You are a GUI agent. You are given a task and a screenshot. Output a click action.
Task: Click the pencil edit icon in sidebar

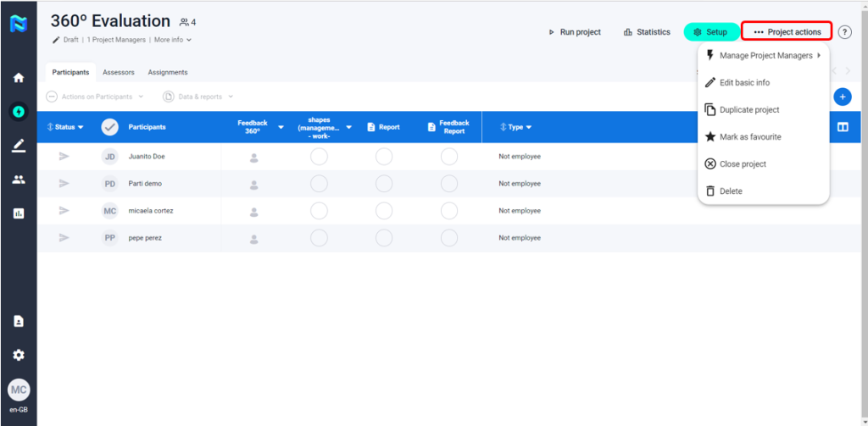point(18,146)
